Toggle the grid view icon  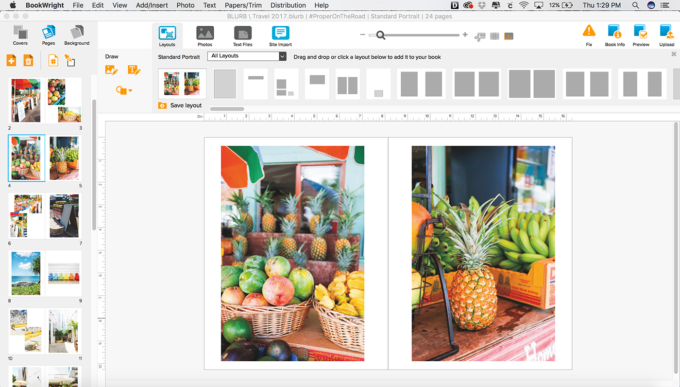494,36
